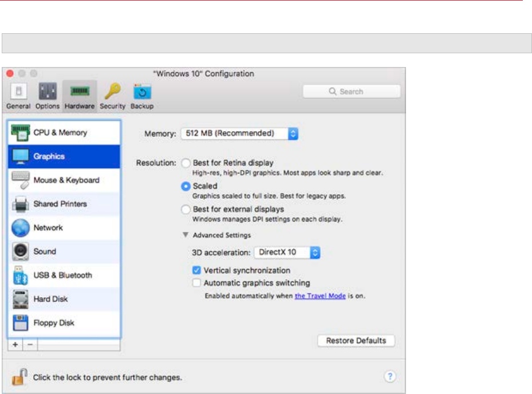Click the CPU & Memory chip icon
The width and height of the screenshot is (532, 394).
21,133
